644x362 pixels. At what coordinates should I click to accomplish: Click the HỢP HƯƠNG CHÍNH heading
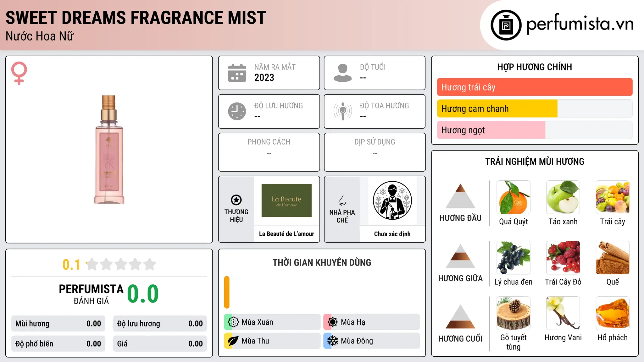coord(535,67)
